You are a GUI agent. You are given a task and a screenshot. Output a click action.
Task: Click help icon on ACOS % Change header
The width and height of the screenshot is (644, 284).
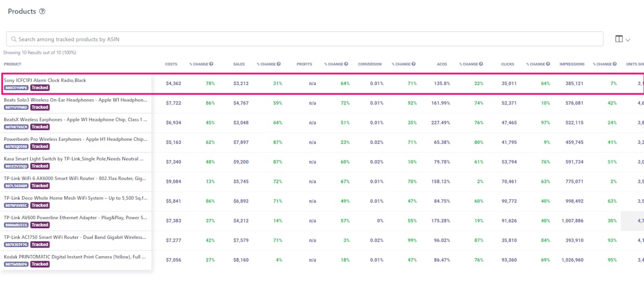point(481,64)
